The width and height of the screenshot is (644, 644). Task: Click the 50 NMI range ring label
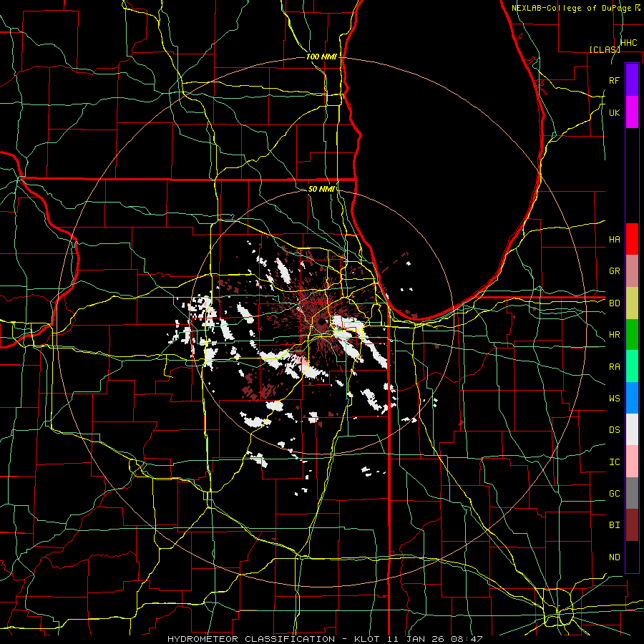coord(321,189)
